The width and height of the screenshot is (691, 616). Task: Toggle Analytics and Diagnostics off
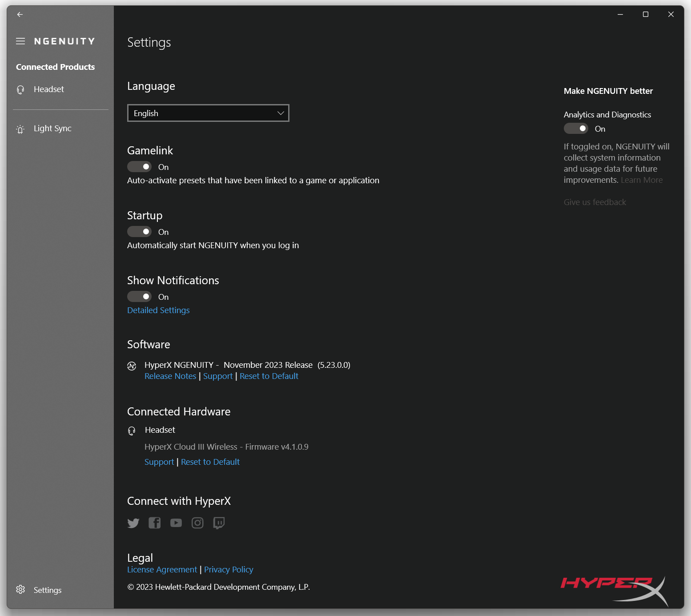(x=576, y=128)
